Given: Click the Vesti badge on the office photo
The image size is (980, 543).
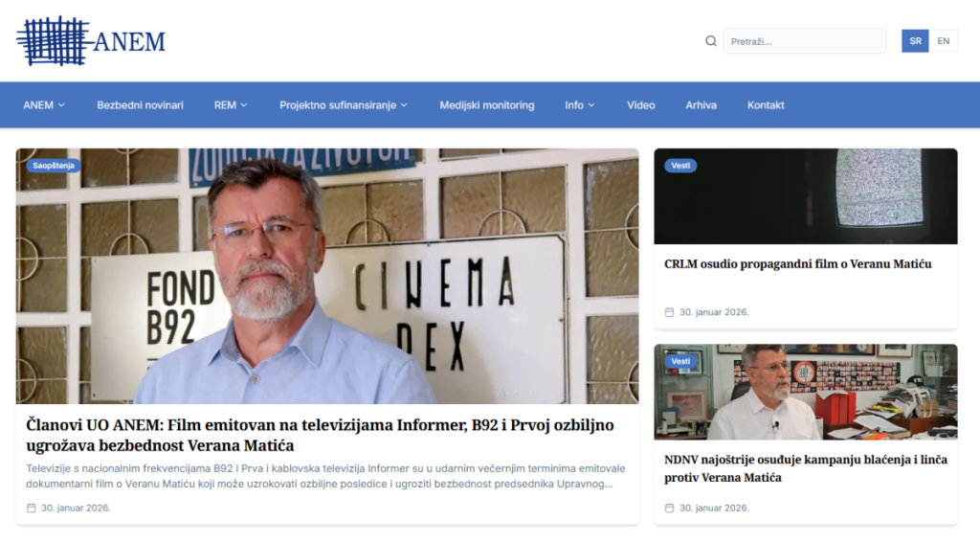Looking at the screenshot, I should tap(680, 361).
